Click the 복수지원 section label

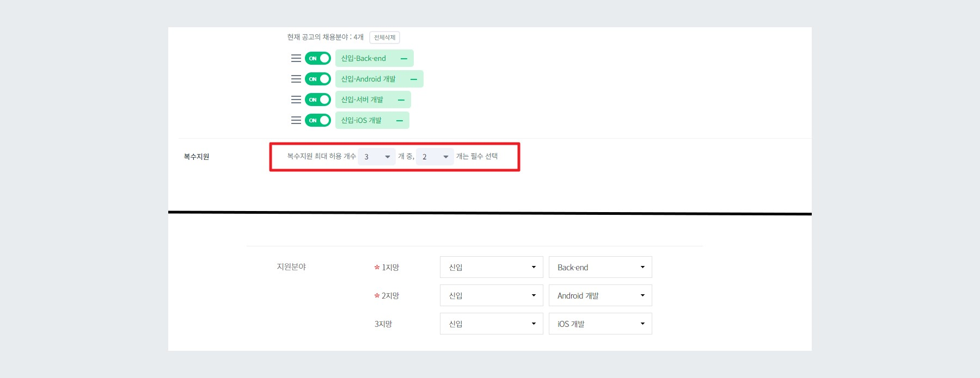point(197,157)
